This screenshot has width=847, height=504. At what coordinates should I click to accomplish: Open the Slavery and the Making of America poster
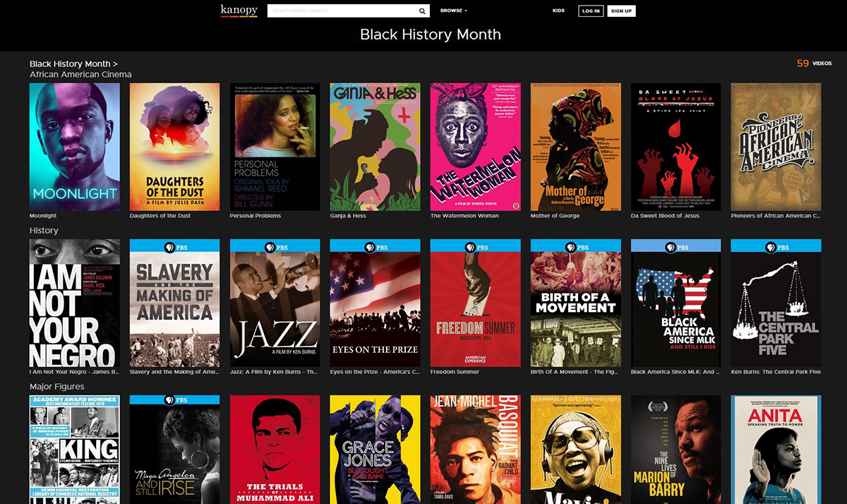(x=175, y=303)
